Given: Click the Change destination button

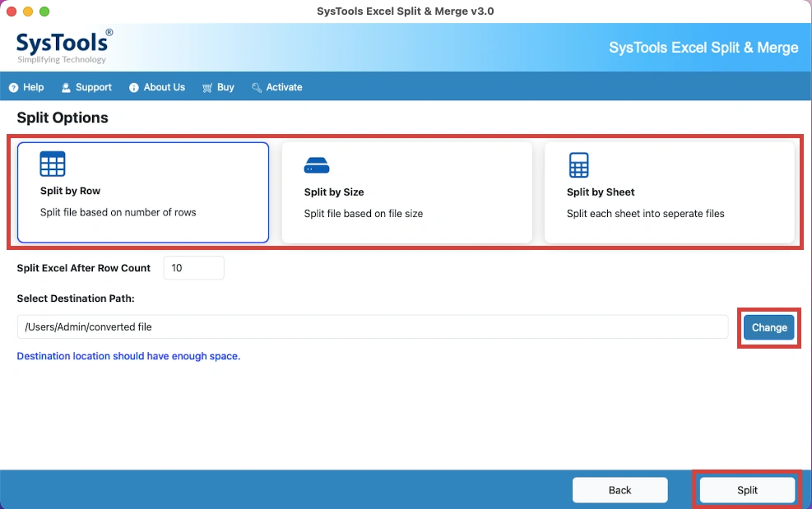Looking at the screenshot, I should [769, 327].
